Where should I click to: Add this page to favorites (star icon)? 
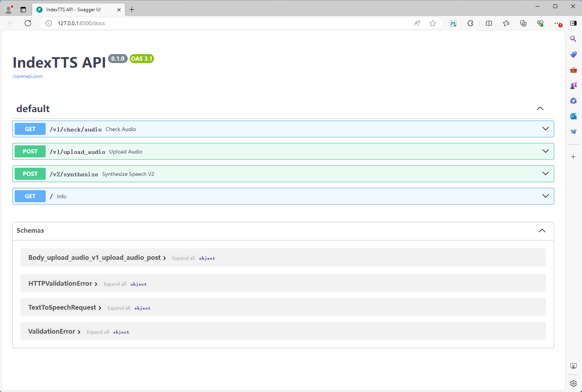point(433,23)
